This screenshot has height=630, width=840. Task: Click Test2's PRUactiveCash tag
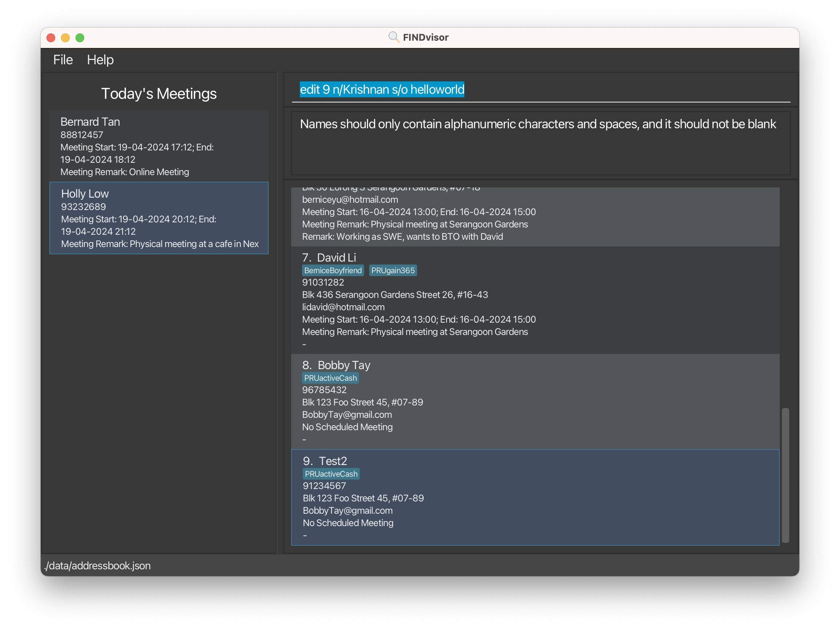tap(331, 474)
